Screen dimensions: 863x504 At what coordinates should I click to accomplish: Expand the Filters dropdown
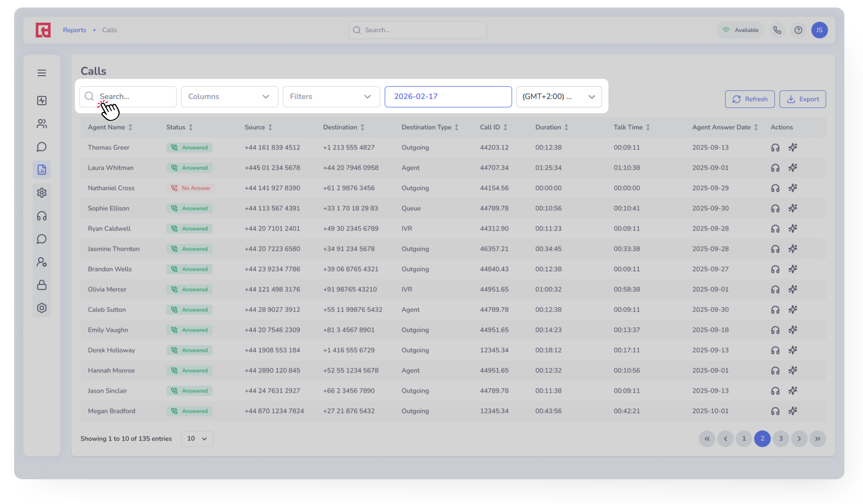[331, 96]
